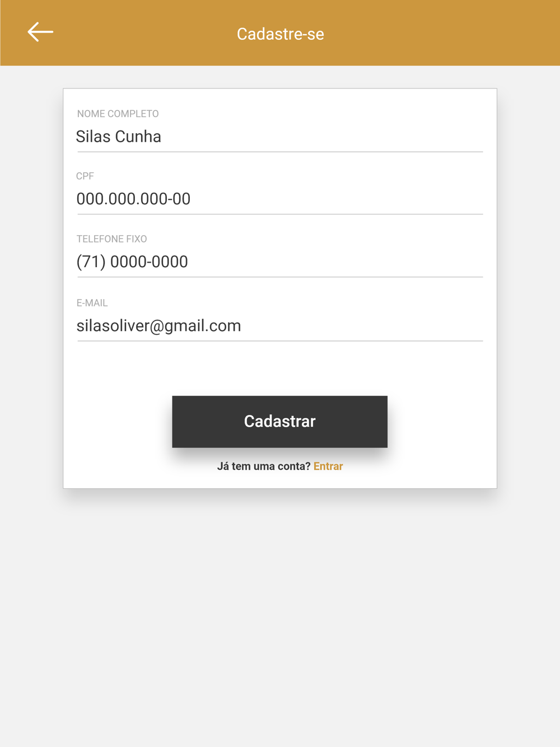Select the Telefone Fixo input field
This screenshot has width=560, height=747.
point(279,262)
